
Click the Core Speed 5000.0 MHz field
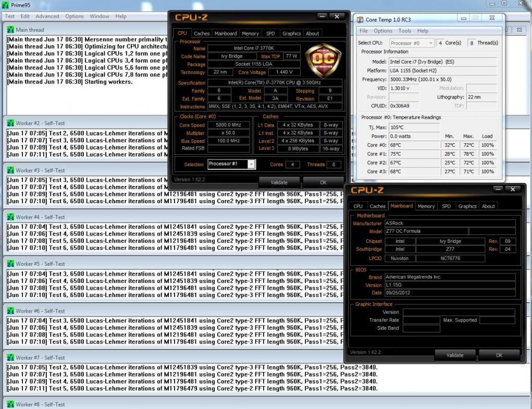(229, 125)
